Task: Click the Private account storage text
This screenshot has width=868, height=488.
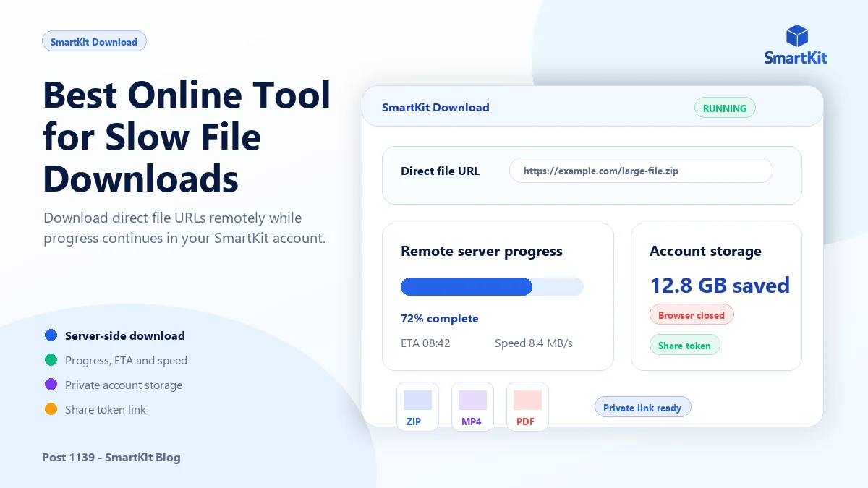Action: tap(124, 385)
